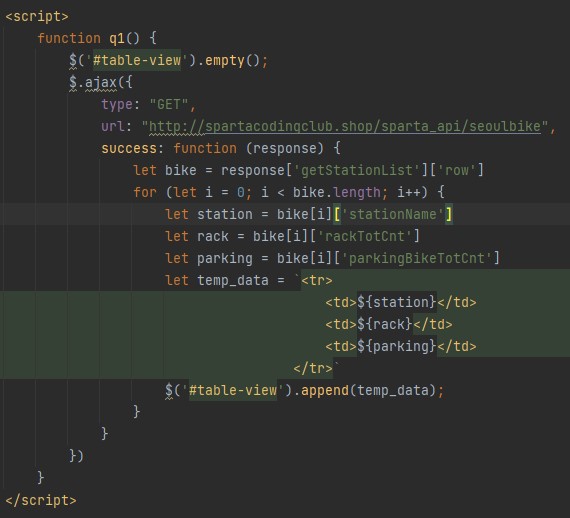Click the closing </tr> tag
Screen dimensions: 570x518
313,369
